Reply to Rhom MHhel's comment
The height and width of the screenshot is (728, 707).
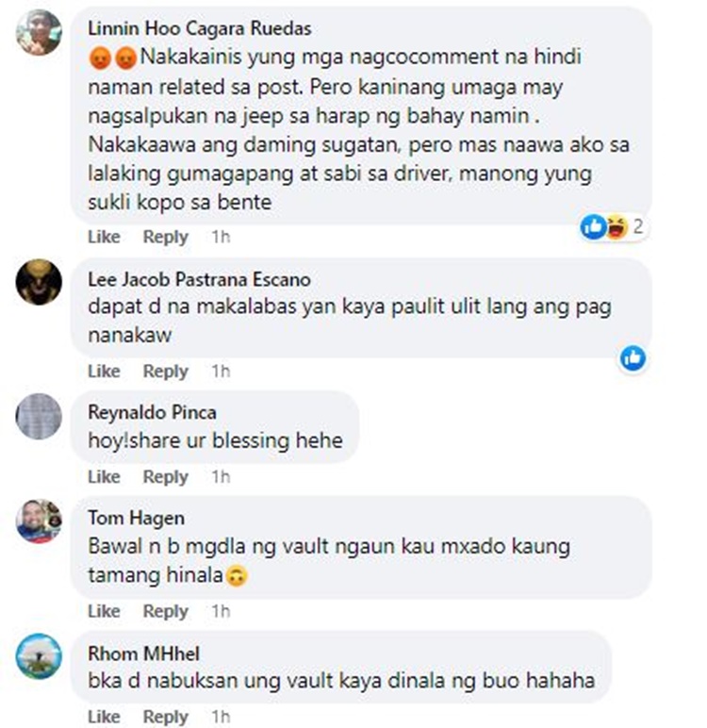click(166, 717)
